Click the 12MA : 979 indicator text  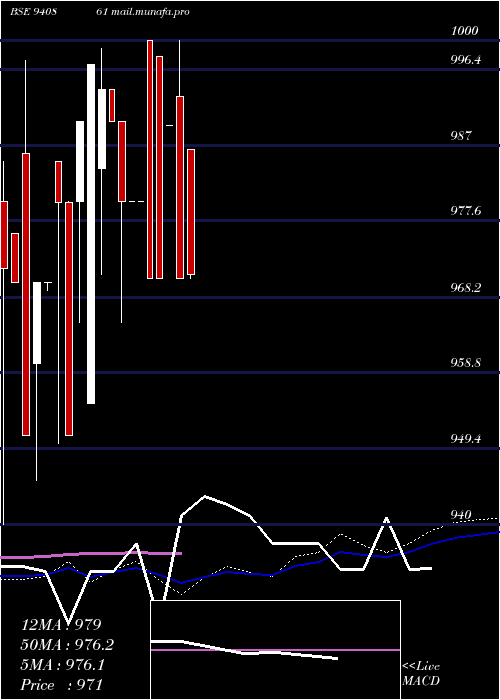click(x=62, y=625)
